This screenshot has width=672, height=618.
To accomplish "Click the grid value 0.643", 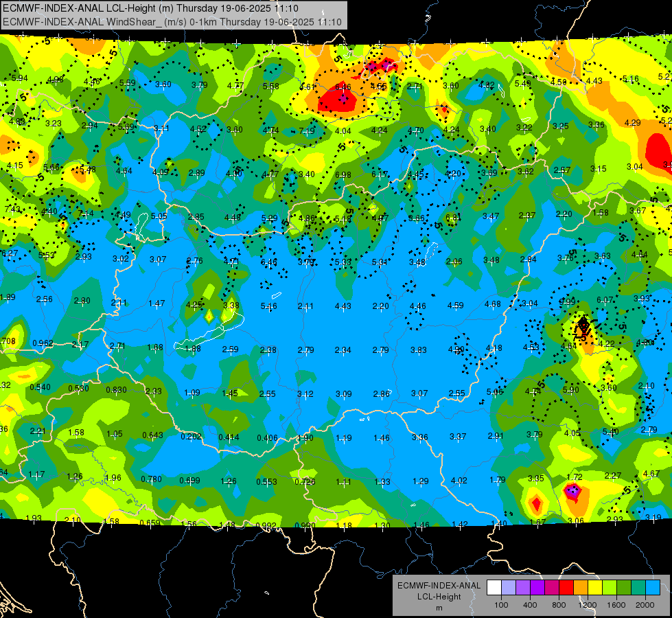I will click(x=152, y=435).
